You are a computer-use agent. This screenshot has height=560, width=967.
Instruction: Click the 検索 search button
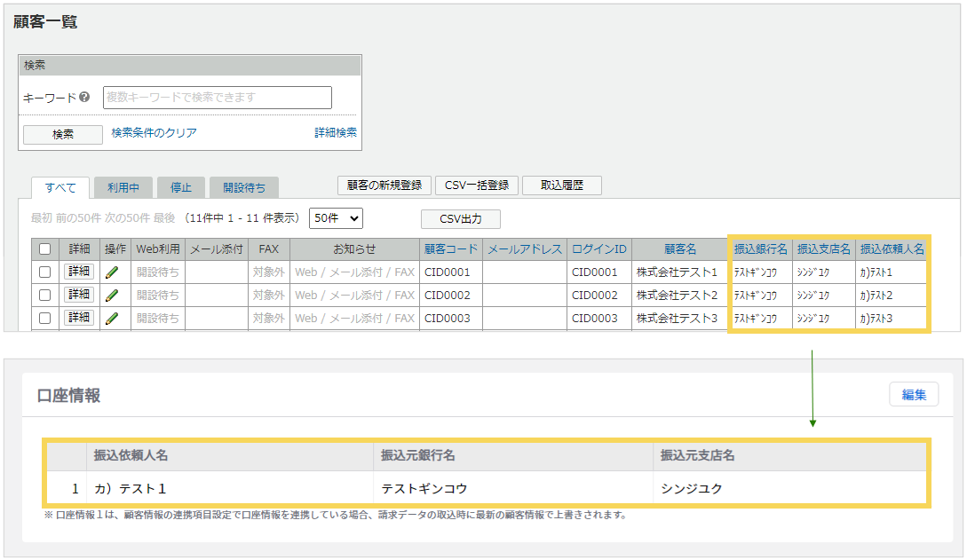pyautogui.click(x=63, y=134)
